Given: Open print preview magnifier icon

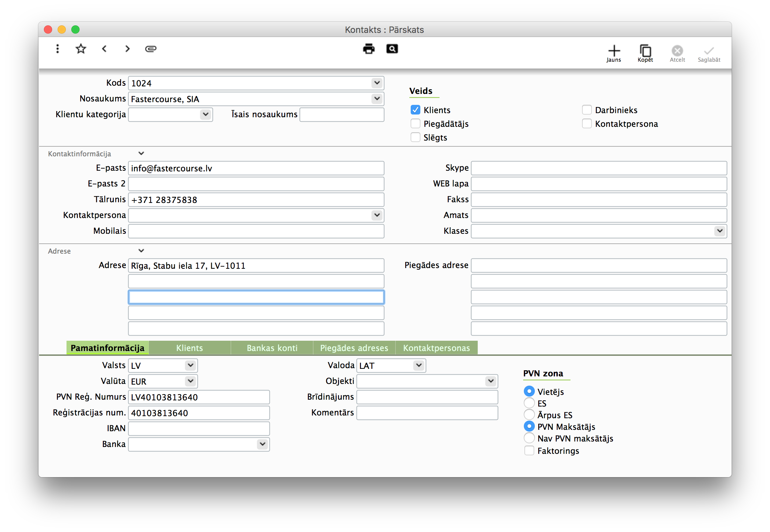Looking at the screenshot, I should coord(392,49).
